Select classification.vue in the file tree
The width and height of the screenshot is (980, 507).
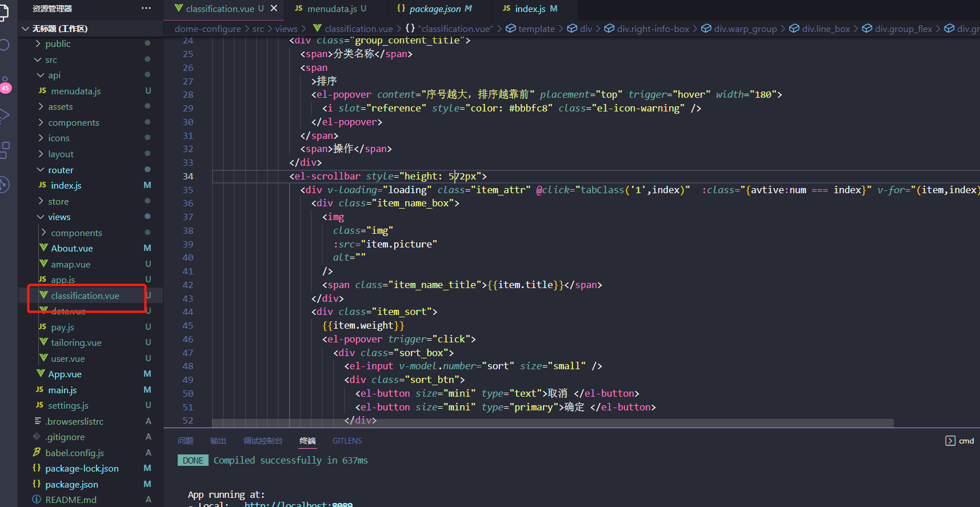point(85,296)
